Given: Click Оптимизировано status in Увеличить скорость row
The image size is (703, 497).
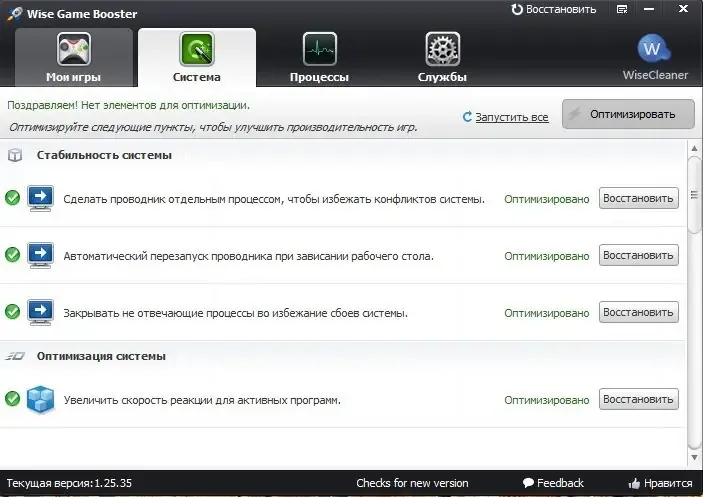Looking at the screenshot, I should click(x=547, y=400).
